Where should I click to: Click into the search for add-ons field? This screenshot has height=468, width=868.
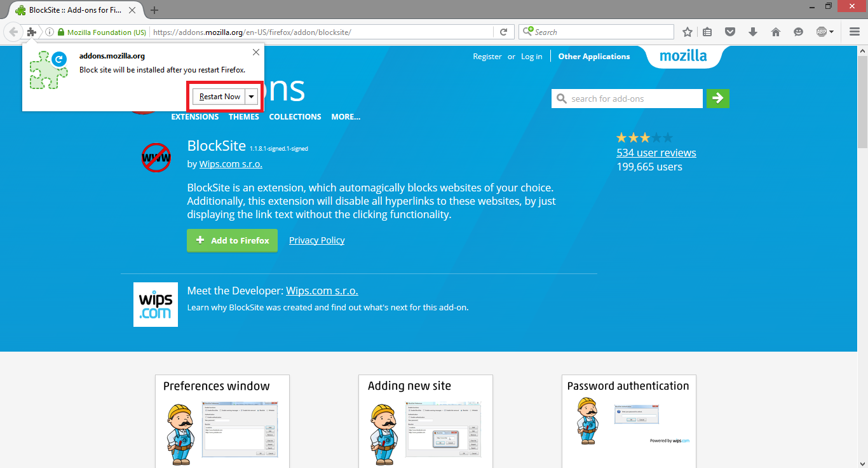coord(627,99)
